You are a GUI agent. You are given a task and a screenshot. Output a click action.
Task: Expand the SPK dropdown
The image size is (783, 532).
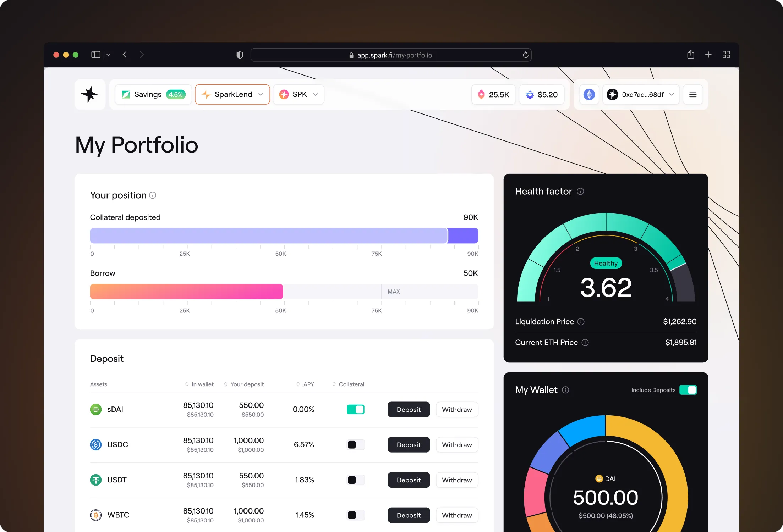299,94
